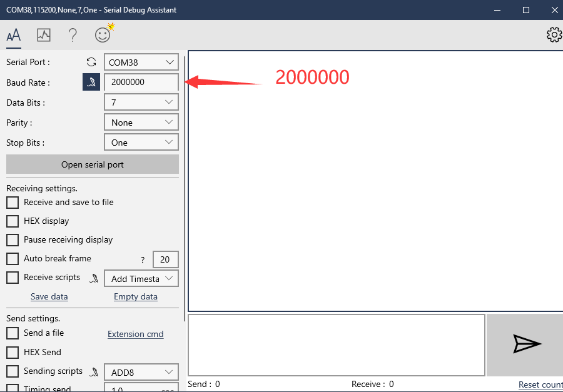Screen dimensions: 563x392
Task: Click the auto break frame value 20
Action: [x=166, y=259]
